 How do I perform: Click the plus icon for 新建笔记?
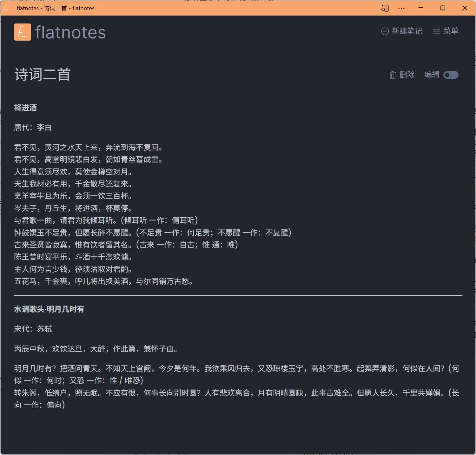coord(385,31)
